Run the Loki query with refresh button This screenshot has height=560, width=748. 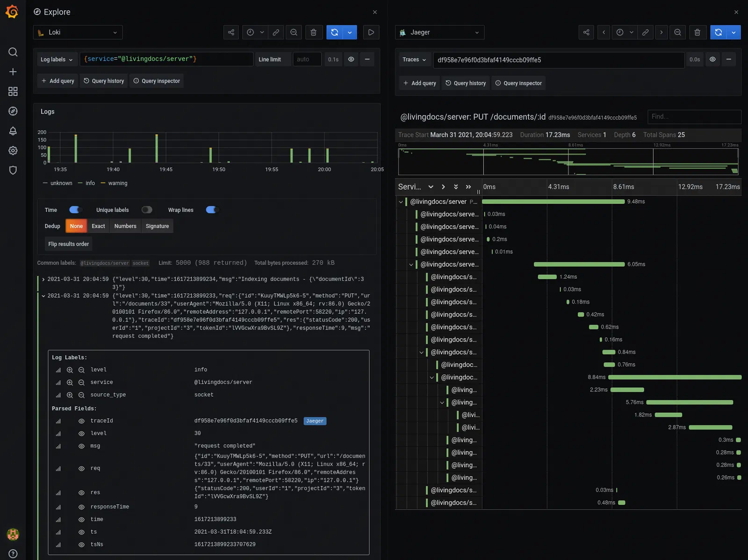335,32
